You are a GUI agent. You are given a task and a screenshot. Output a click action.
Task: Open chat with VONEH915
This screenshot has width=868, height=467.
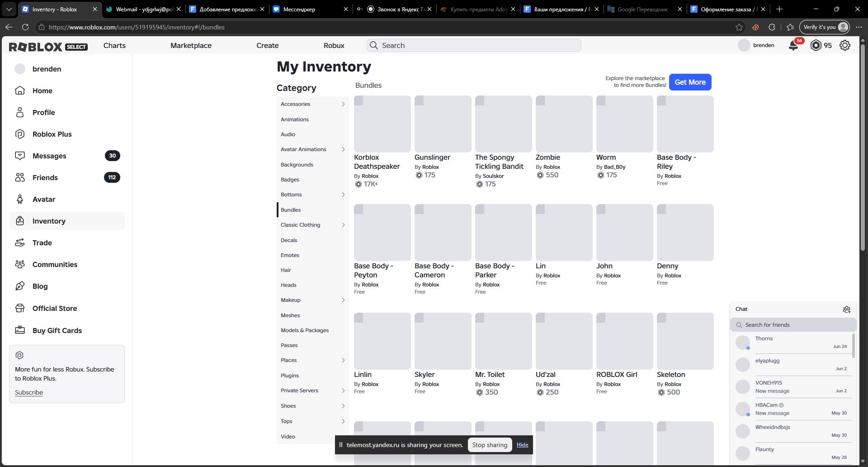793,387
